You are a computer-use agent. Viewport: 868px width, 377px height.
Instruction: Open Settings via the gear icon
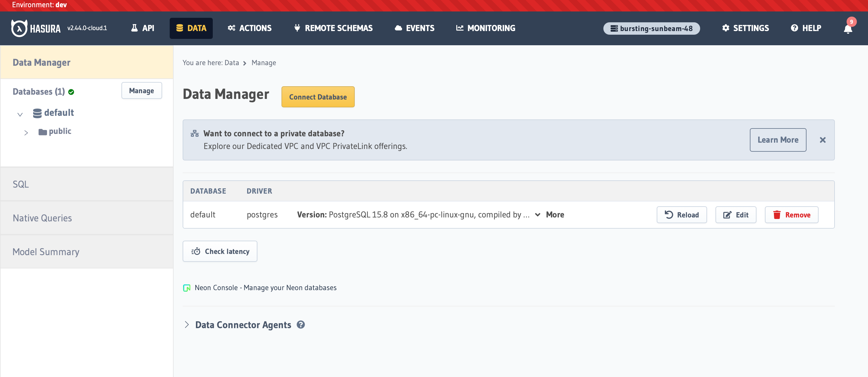[725, 28]
